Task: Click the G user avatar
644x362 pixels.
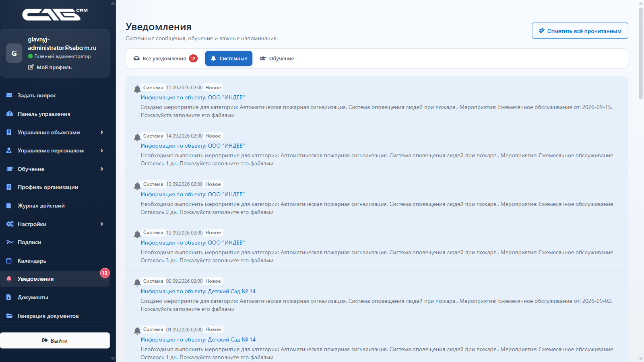Action: (14, 53)
